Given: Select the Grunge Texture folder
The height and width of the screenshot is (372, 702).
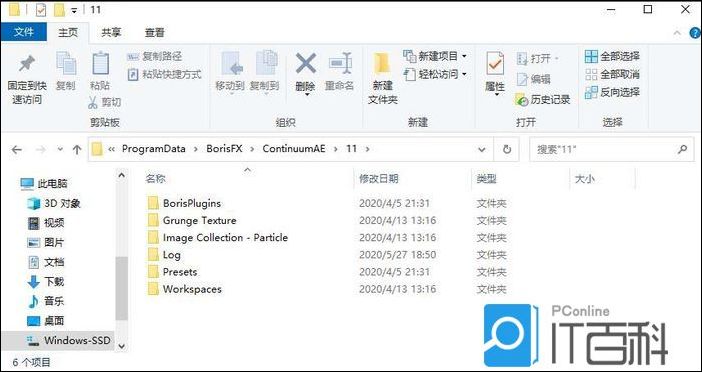Looking at the screenshot, I should click(x=192, y=220).
